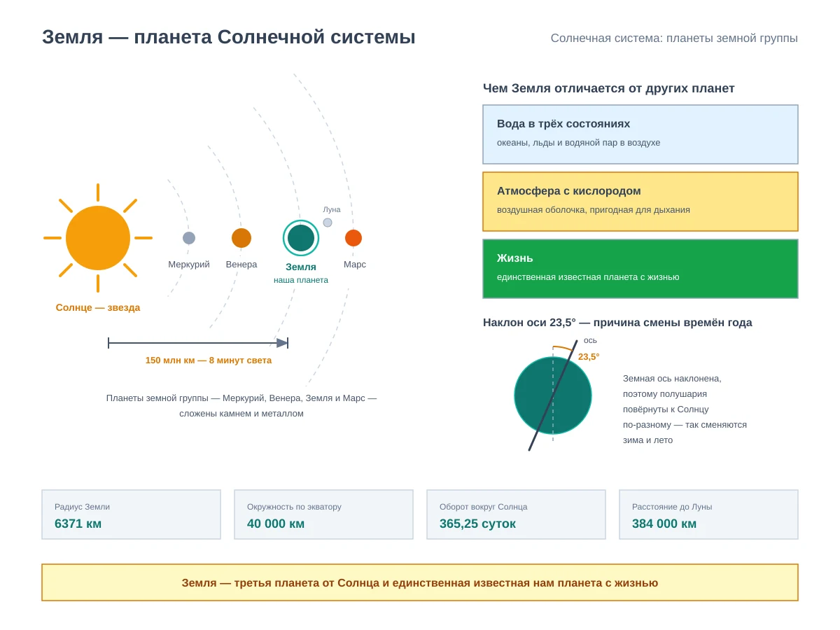Select the orange Venus planet circle
The width and height of the screenshot is (840, 630).
click(241, 238)
